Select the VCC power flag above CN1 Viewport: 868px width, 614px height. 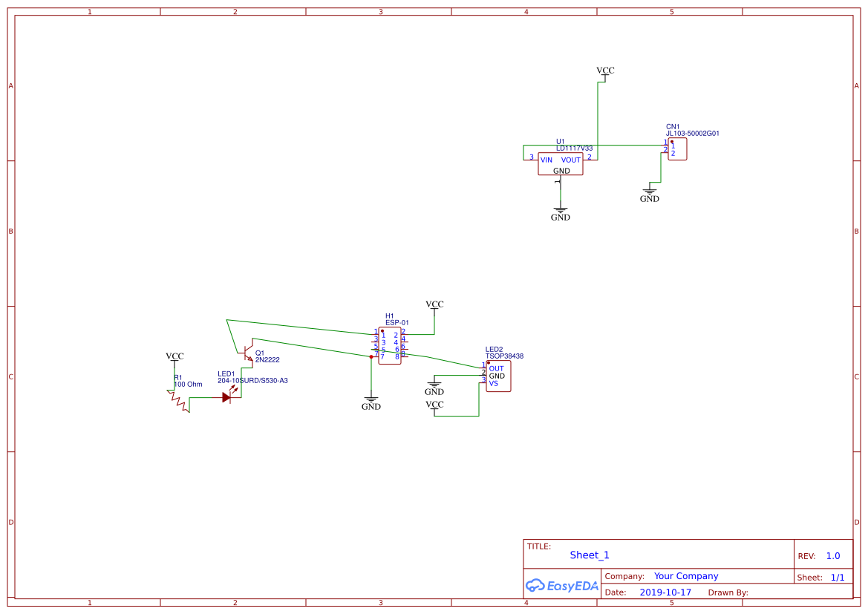coord(604,71)
